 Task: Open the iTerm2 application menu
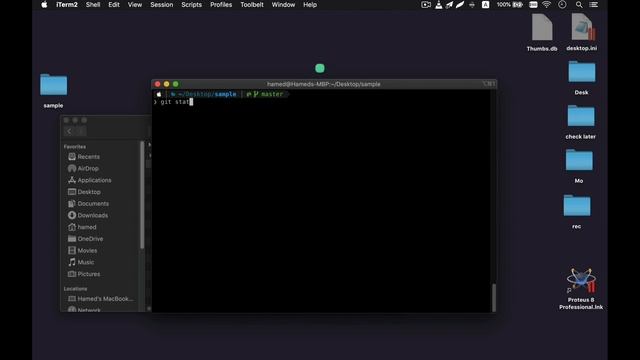tap(67, 5)
